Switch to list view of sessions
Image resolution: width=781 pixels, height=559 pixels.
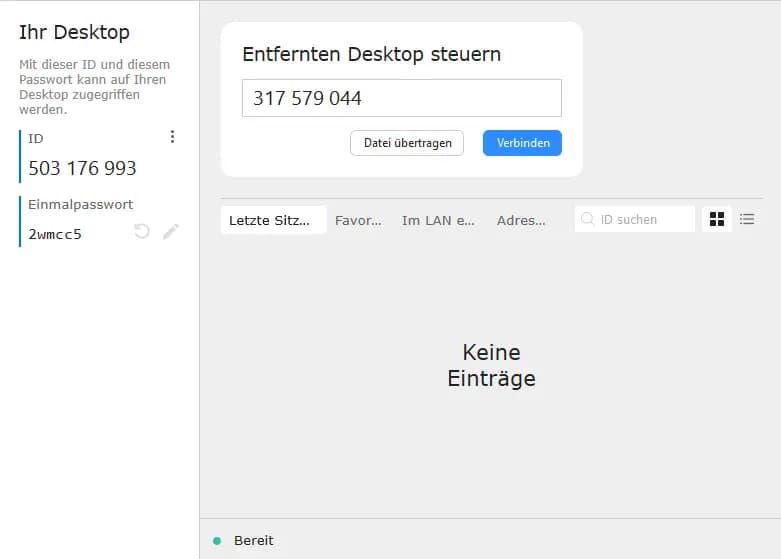point(747,219)
